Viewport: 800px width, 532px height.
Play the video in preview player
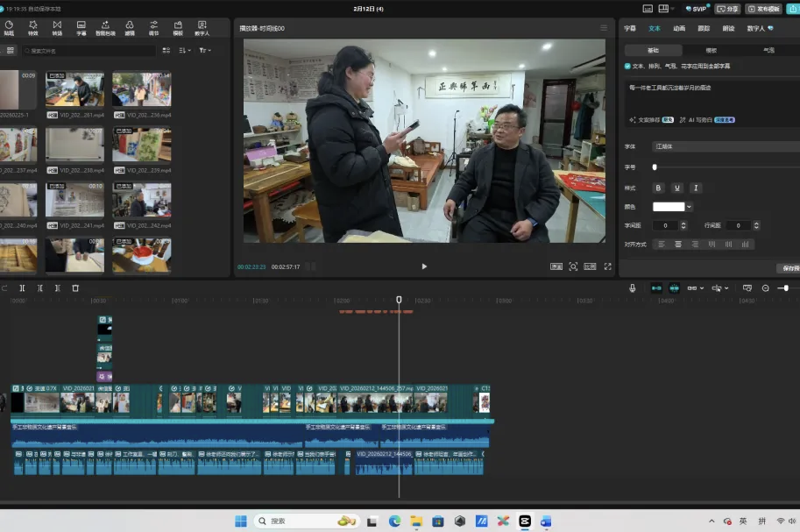tap(424, 266)
